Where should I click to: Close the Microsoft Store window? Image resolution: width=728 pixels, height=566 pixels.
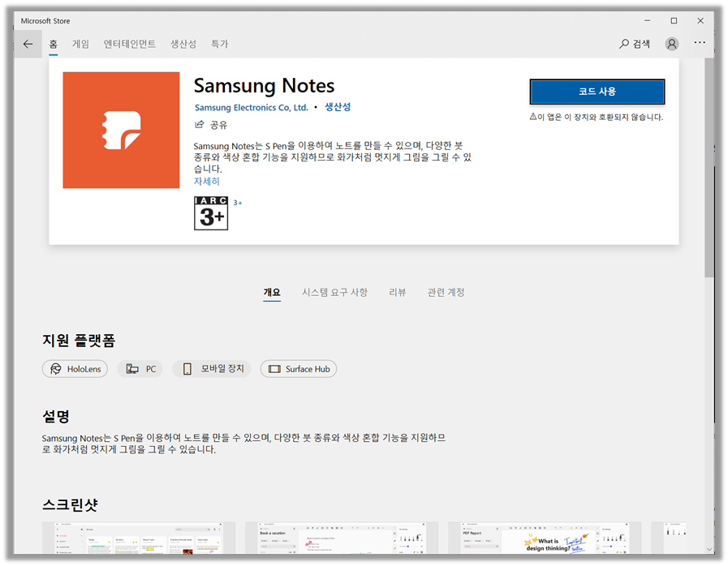point(700,21)
